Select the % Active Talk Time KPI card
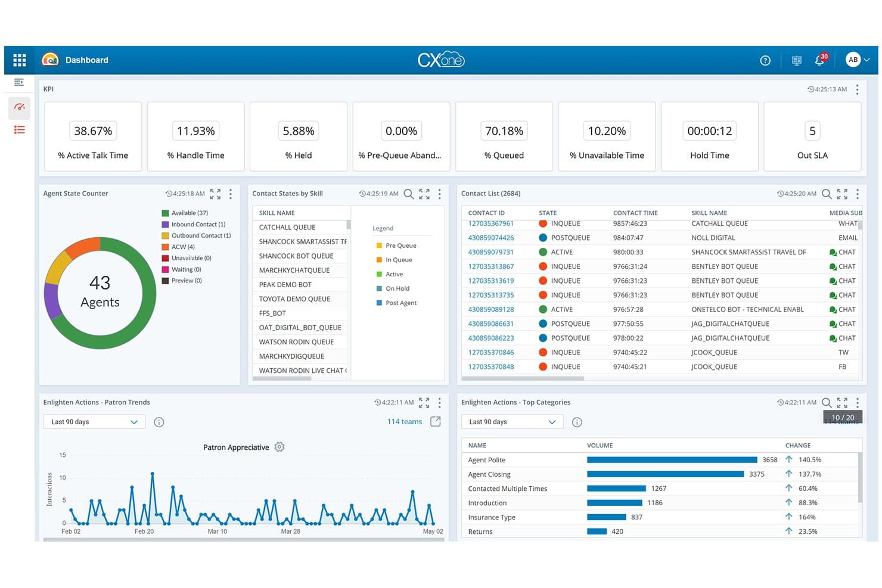This screenshot has width=882, height=588. point(93,136)
